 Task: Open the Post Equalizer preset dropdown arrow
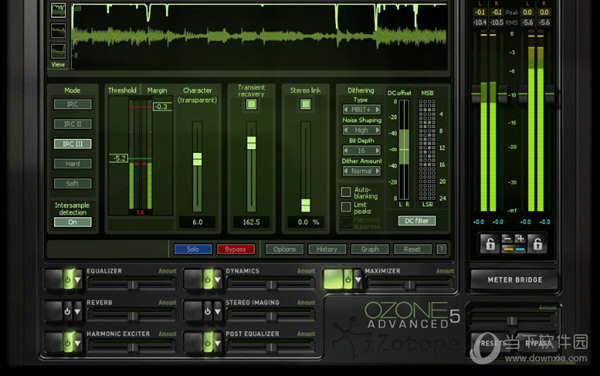click(217, 343)
